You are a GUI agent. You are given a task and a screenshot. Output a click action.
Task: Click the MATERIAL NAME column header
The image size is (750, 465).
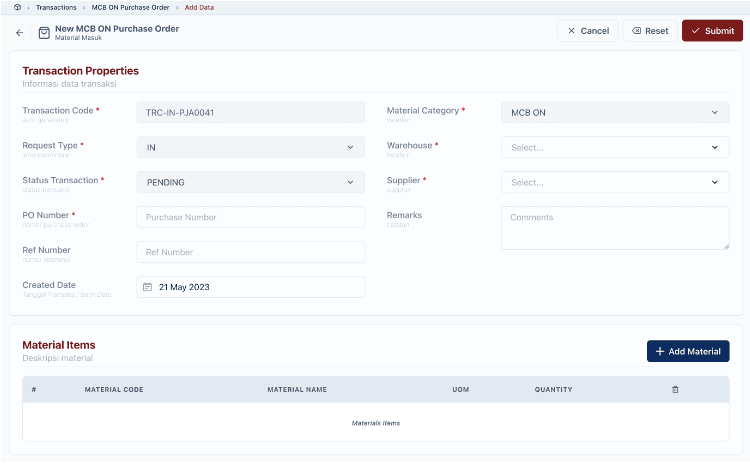tap(297, 389)
